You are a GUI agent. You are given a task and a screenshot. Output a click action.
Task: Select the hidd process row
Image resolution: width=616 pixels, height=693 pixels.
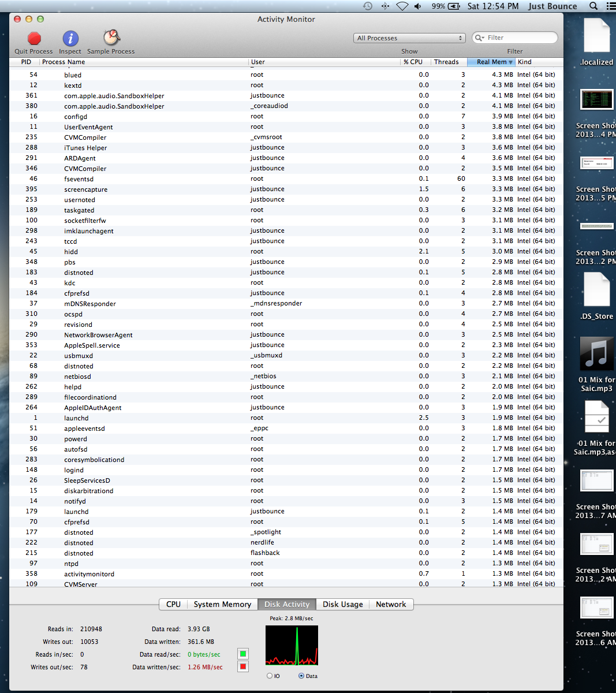pos(286,251)
